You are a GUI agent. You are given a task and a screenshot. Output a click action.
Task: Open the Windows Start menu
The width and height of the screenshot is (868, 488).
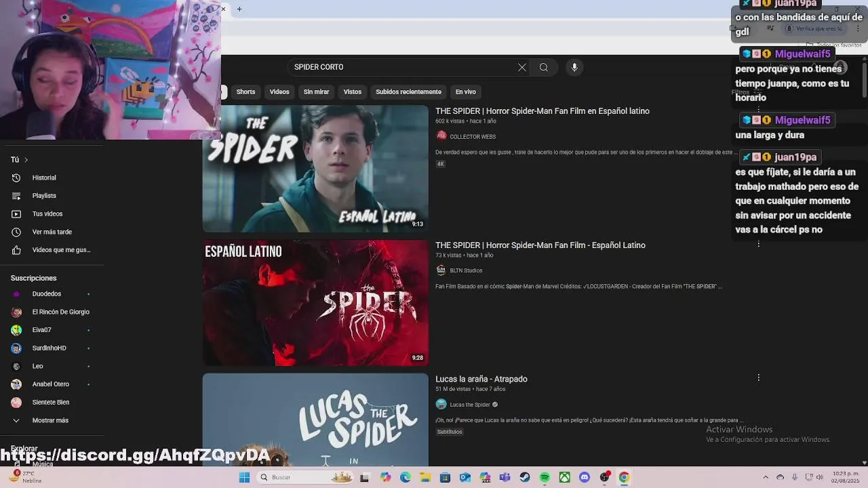(x=244, y=477)
